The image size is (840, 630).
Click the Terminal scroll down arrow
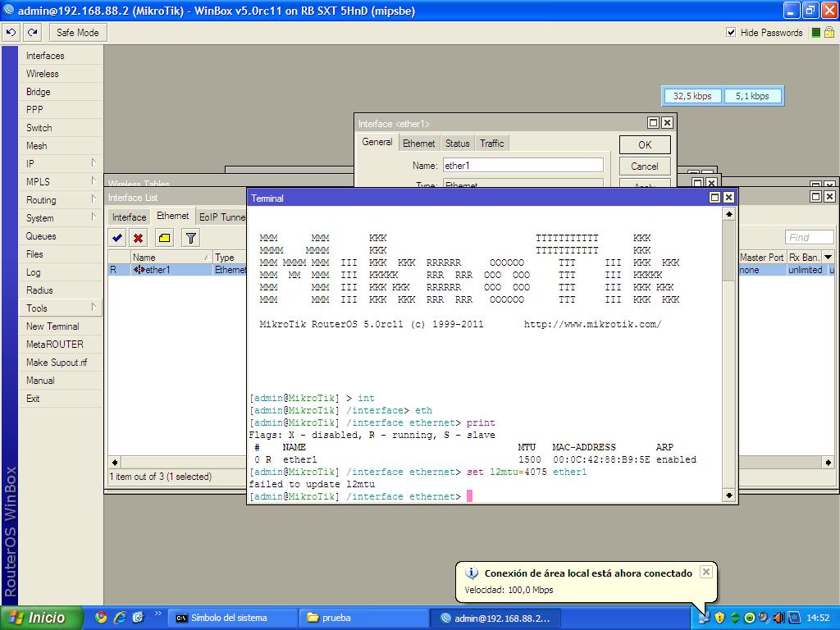[728, 495]
